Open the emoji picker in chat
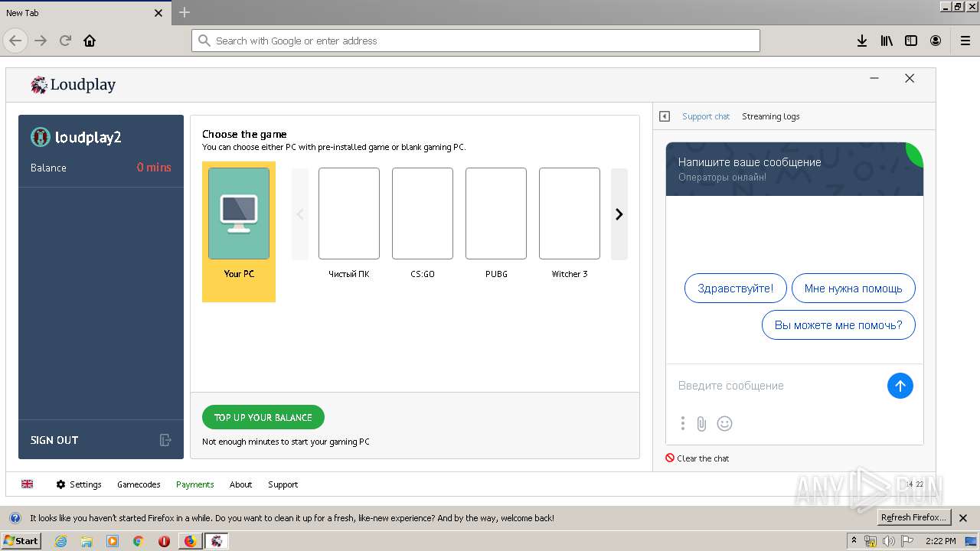 click(x=724, y=423)
